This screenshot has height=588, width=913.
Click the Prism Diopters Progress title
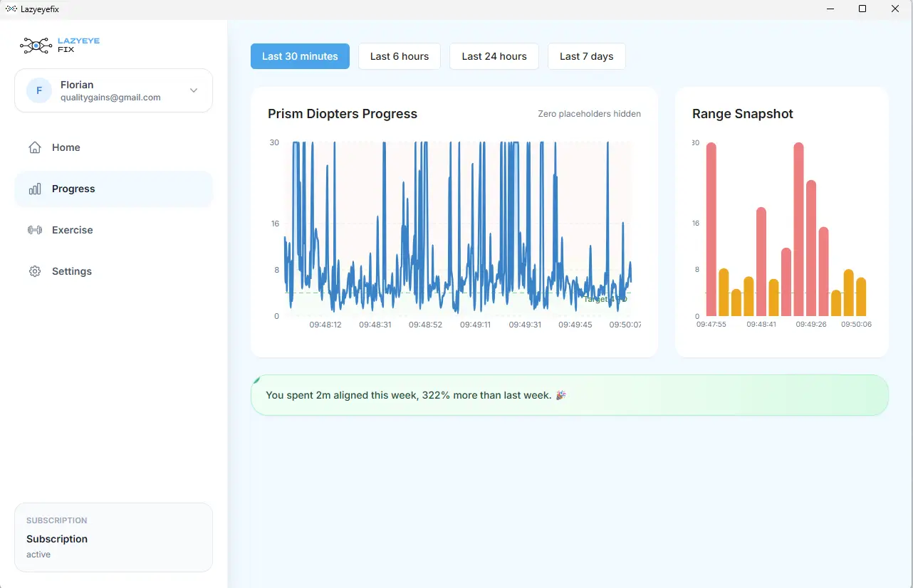tap(343, 113)
